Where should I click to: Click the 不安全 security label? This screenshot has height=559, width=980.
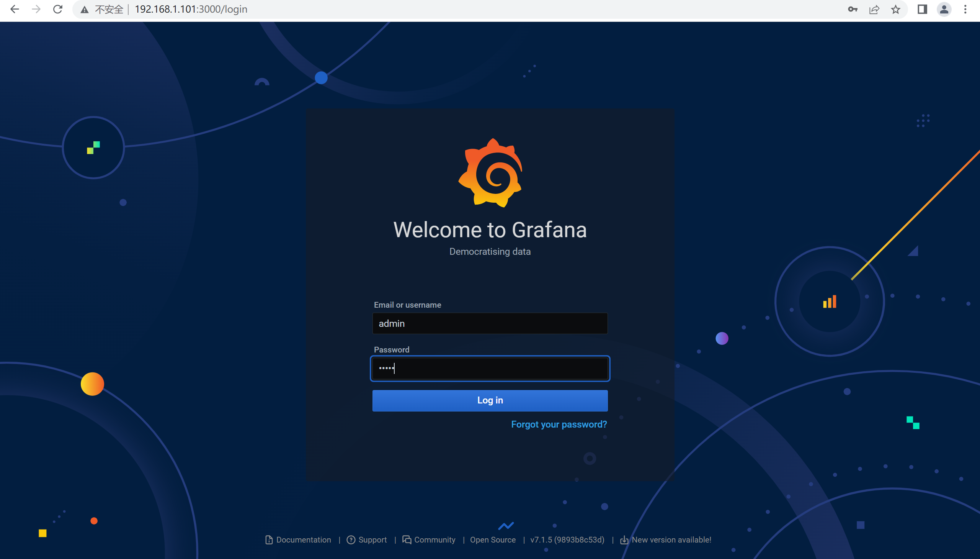tap(109, 9)
